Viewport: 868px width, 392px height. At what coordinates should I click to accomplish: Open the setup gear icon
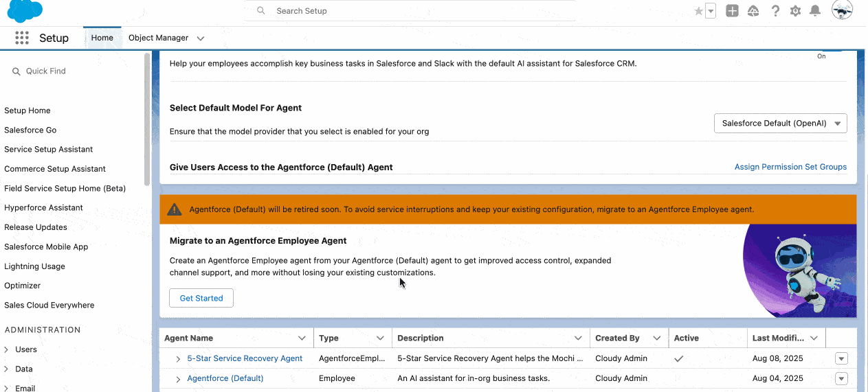795,11
